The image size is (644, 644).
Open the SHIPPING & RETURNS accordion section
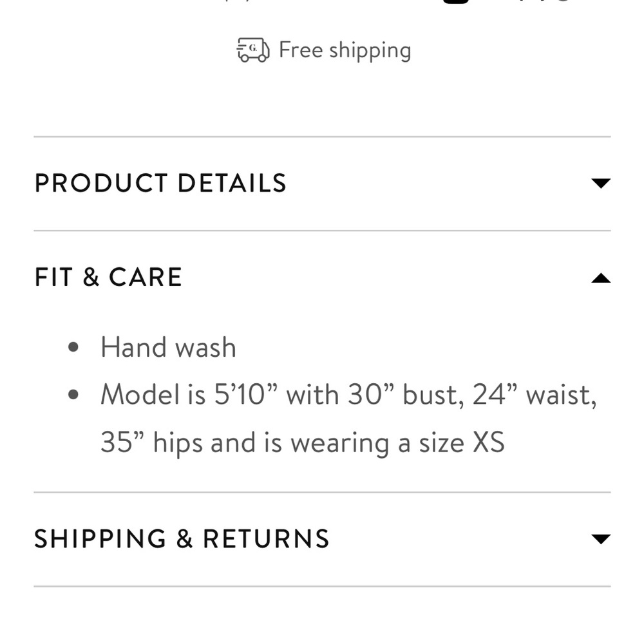pos(323,539)
